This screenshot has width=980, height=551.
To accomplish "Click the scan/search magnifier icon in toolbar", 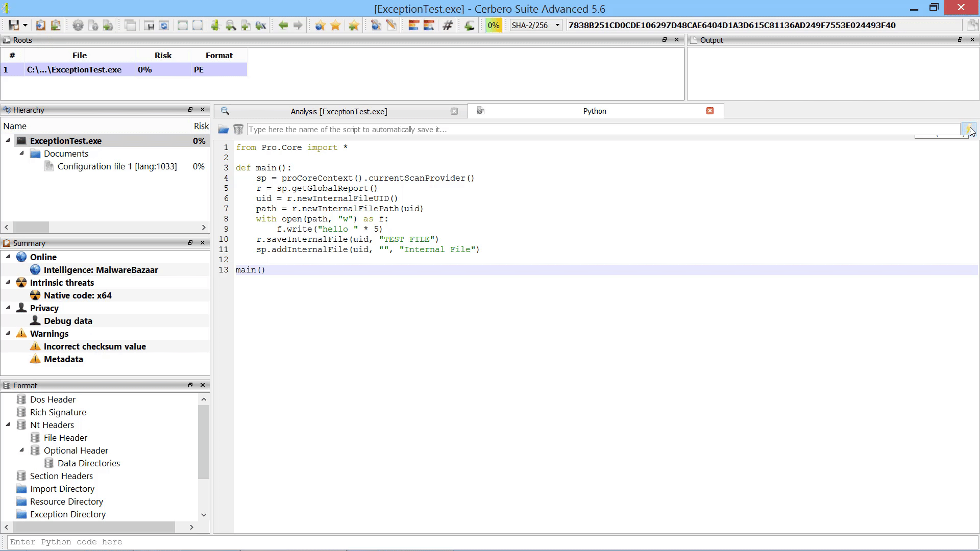I will pyautogui.click(x=230, y=25).
